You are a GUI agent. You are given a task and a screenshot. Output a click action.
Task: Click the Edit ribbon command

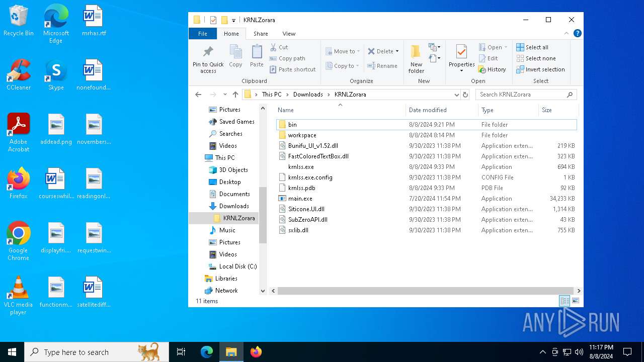pyautogui.click(x=488, y=58)
